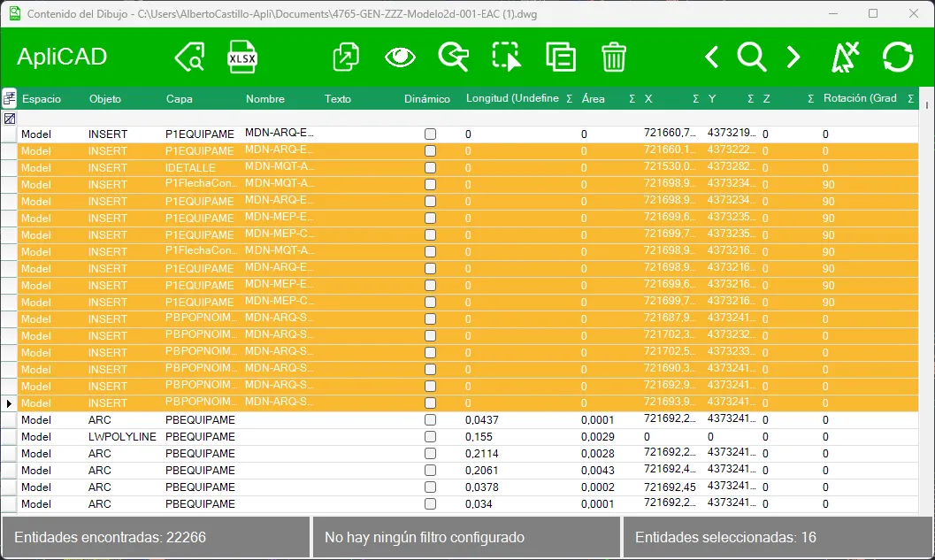
Task: Click filter field under Capa column
Action: [x=200, y=118]
